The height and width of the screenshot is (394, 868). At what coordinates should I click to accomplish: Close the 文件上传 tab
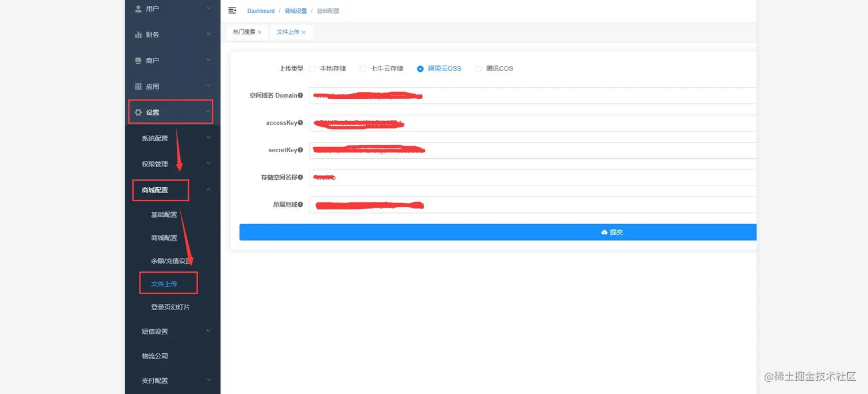[304, 32]
